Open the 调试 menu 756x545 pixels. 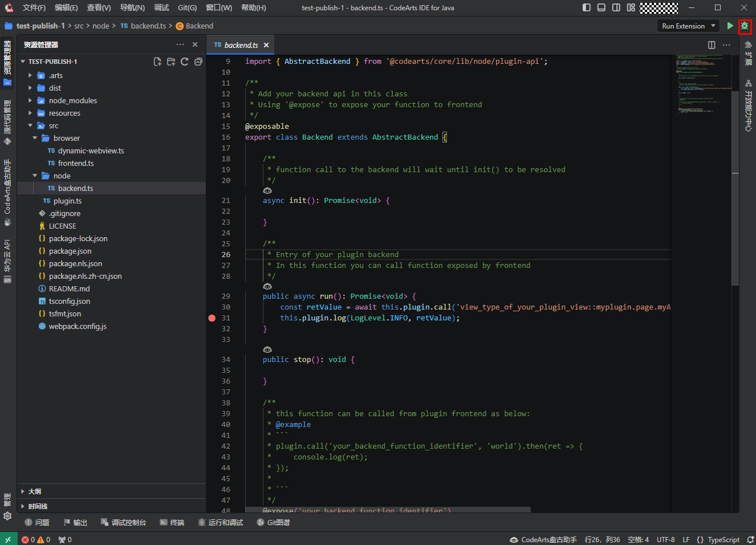click(161, 8)
